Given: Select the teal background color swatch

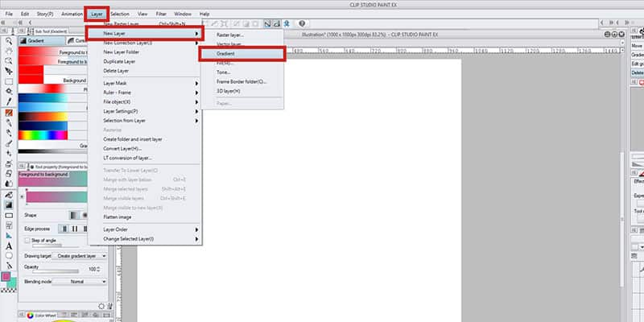Looking at the screenshot, I should coord(13,283).
